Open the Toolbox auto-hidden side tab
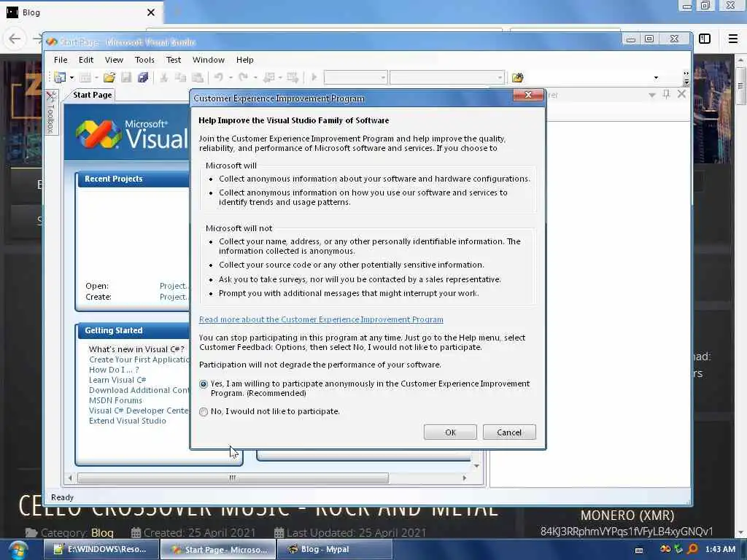Image resolution: width=747 pixels, height=560 pixels. coord(51,112)
